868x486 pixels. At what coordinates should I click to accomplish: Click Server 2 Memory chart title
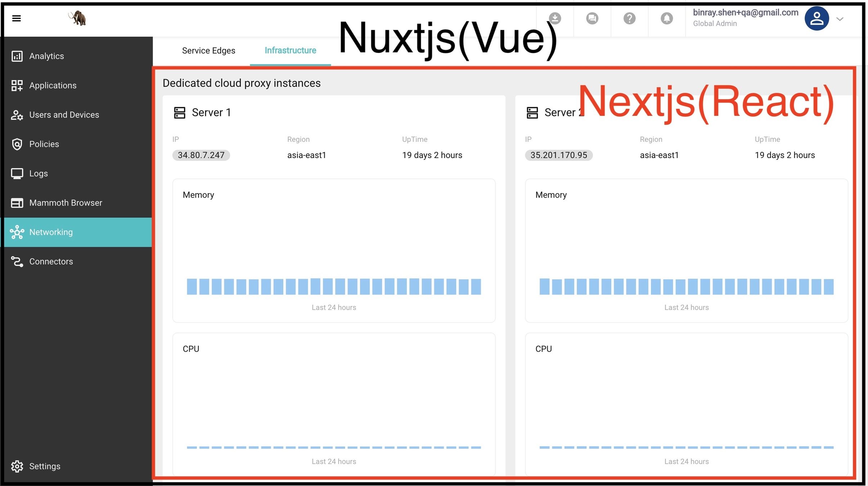(x=551, y=195)
